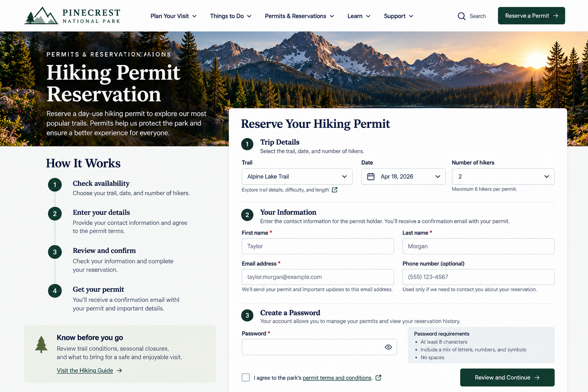Click the arrow next to Visit the Hiking Guide
The width and height of the screenshot is (588, 392).
[119, 371]
